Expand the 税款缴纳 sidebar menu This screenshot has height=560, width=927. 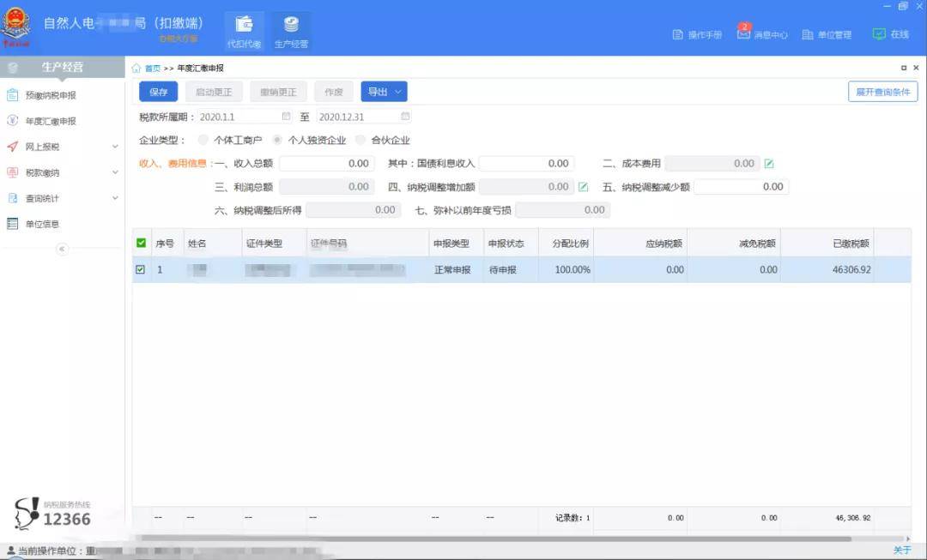pos(62,172)
